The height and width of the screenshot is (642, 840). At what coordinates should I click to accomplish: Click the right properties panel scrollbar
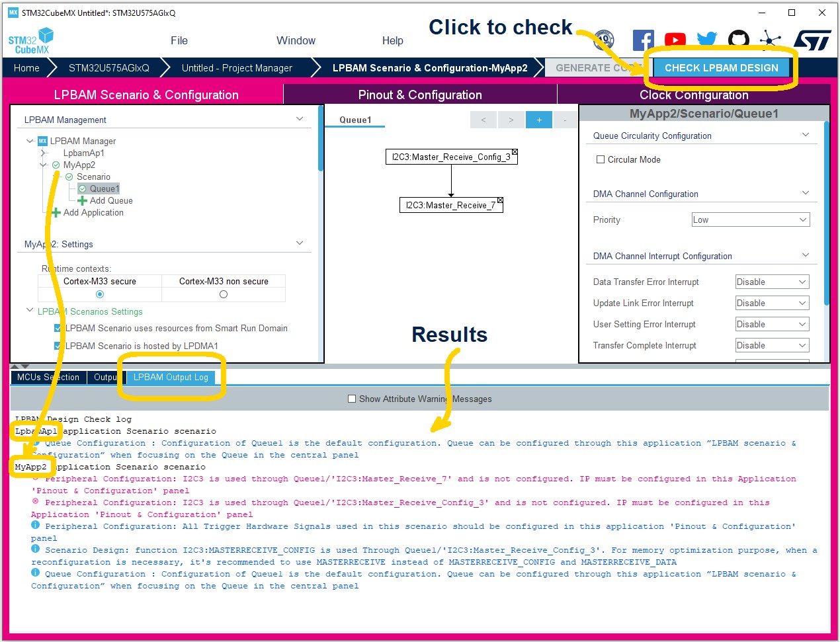[827, 213]
